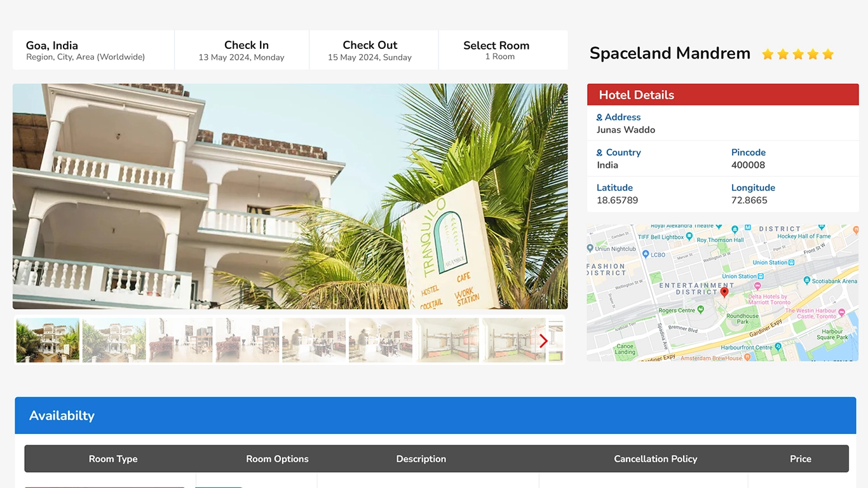Click the first gold star rating
868x488 pixels.
[768, 55]
